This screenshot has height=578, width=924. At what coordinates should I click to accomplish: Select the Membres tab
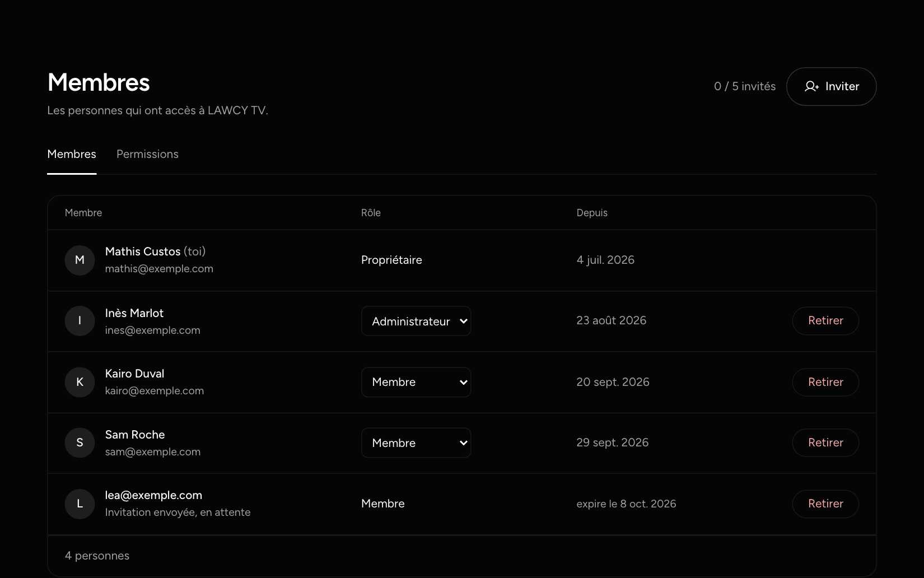tap(72, 154)
